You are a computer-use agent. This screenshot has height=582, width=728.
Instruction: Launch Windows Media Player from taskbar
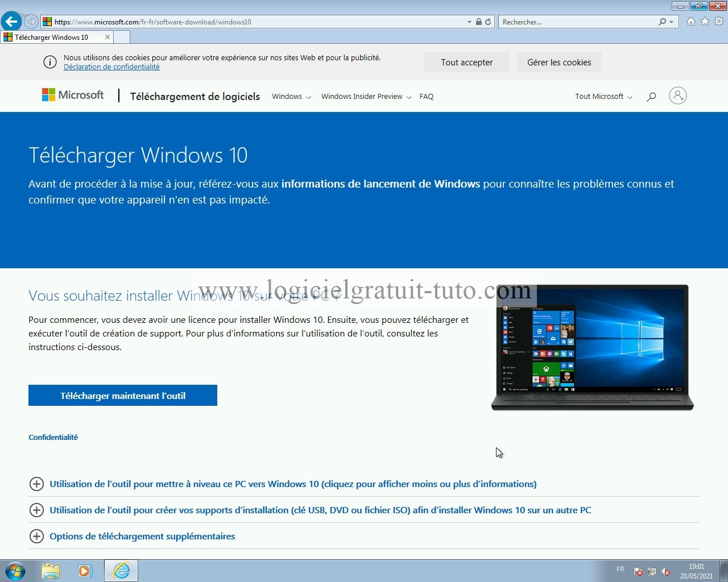[85, 571]
